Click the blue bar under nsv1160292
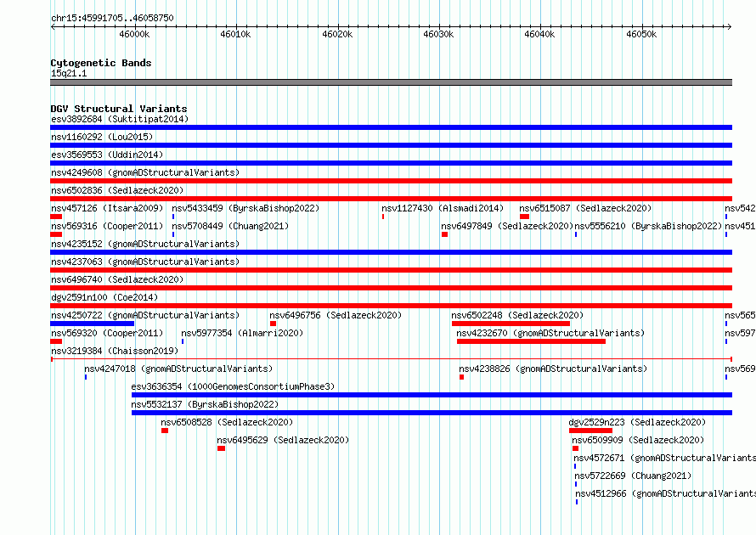Screen dimensions: 756x535 click(x=391, y=145)
